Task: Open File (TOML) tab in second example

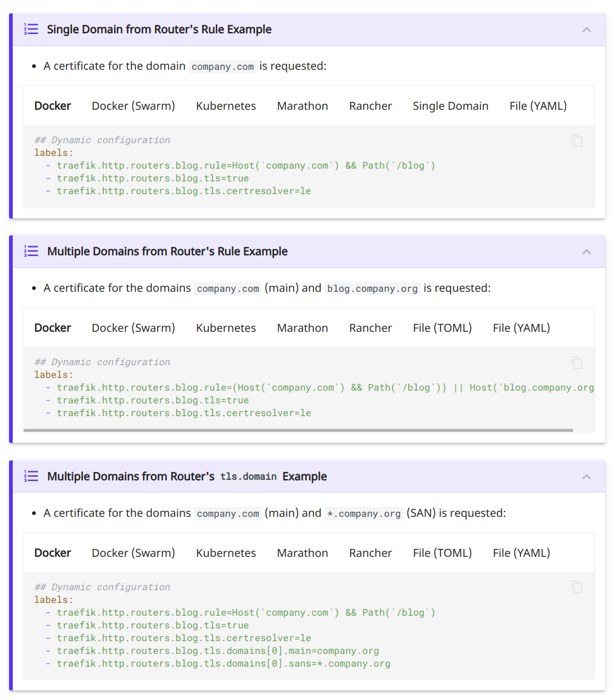Action: pos(442,328)
